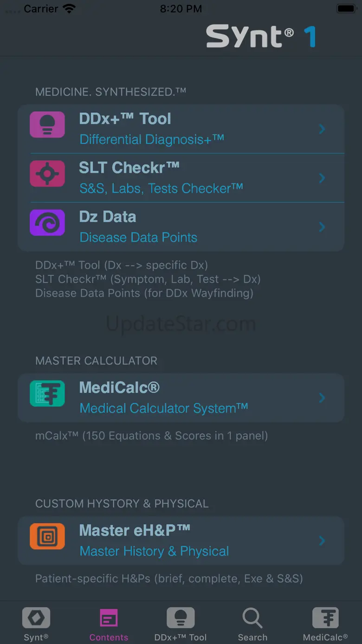Tap the MediCalc icon in bottom bar
Image resolution: width=362 pixels, height=644 pixels.
(x=325, y=618)
